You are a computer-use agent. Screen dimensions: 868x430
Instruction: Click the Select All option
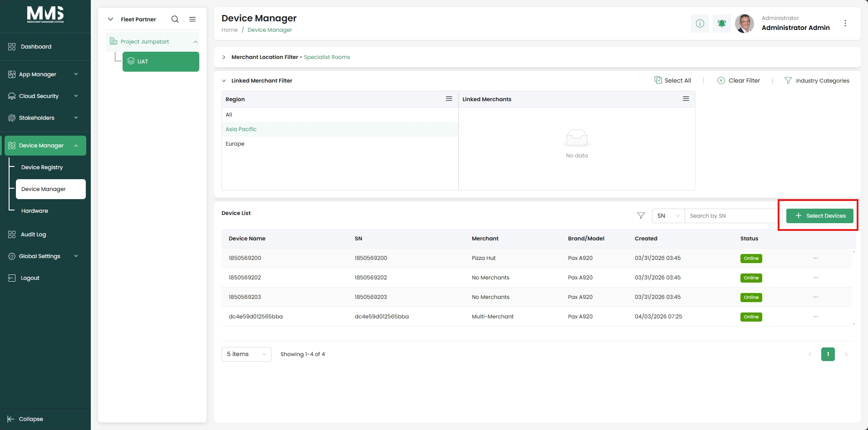(x=673, y=80)
